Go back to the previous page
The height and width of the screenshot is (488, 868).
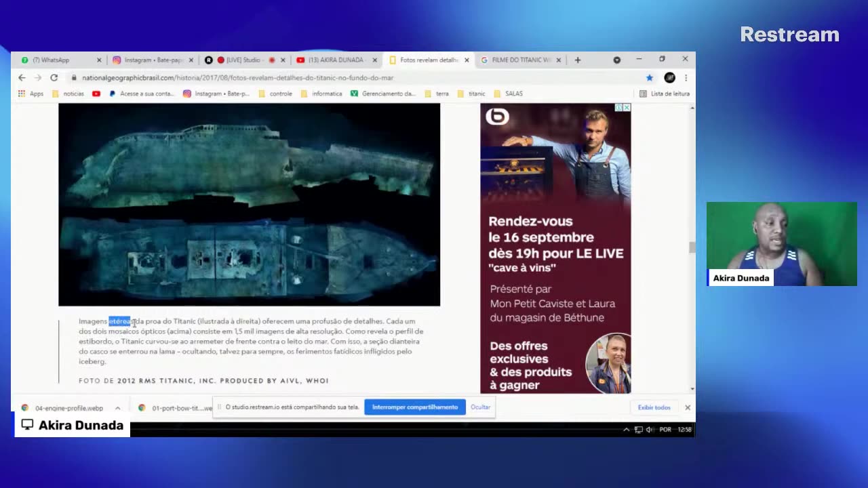(22, 77)
